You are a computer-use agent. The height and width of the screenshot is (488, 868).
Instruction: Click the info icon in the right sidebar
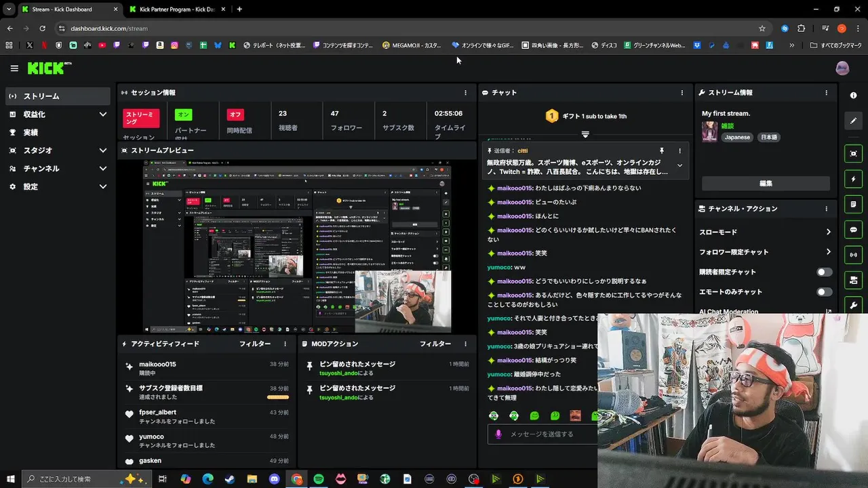(x=854, y=96)
